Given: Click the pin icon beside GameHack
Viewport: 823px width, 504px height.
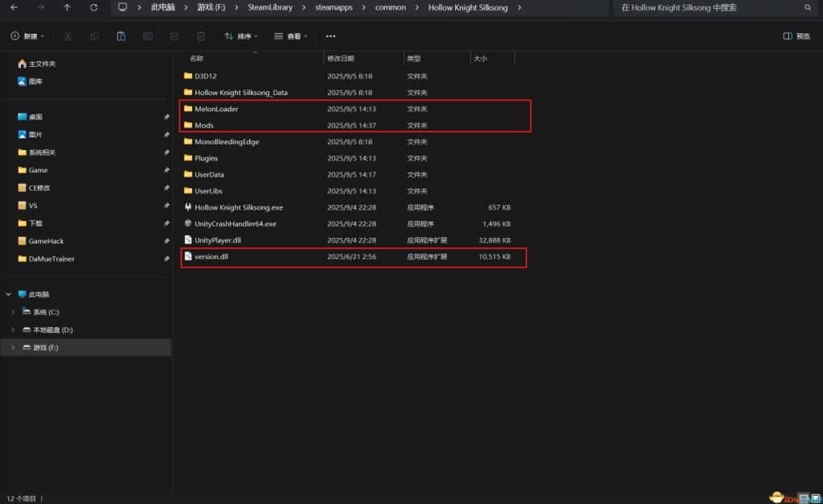Looking at the screenshot, I should 166,241.
